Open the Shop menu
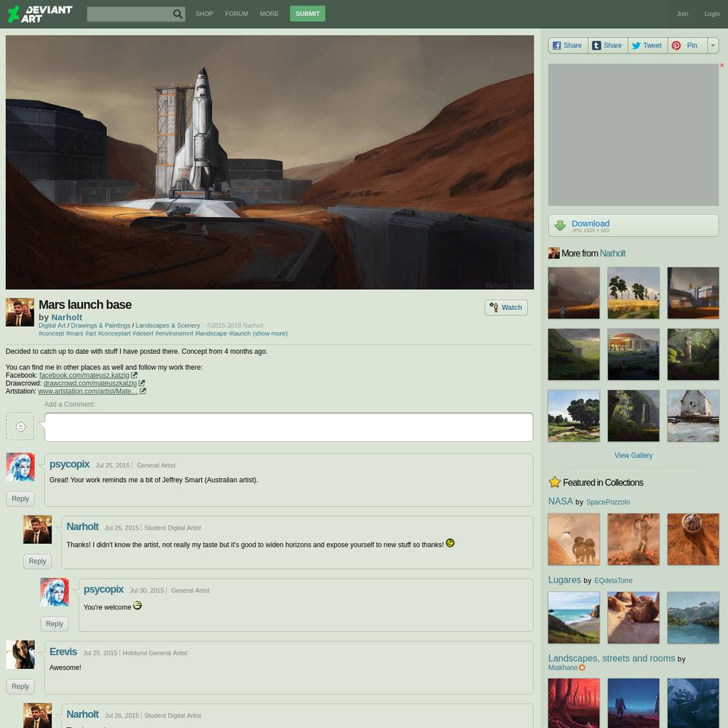728x728 pixels. click(x=205, y=14)
